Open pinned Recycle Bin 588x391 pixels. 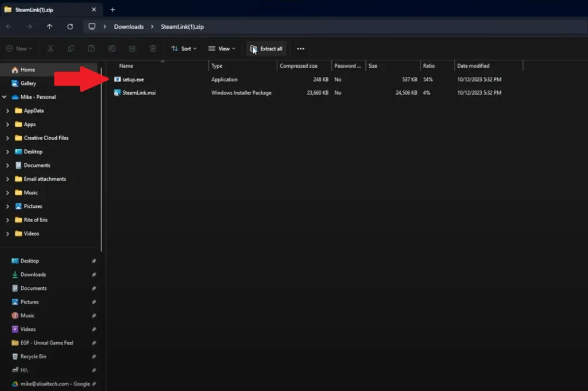tap(33, 357)
